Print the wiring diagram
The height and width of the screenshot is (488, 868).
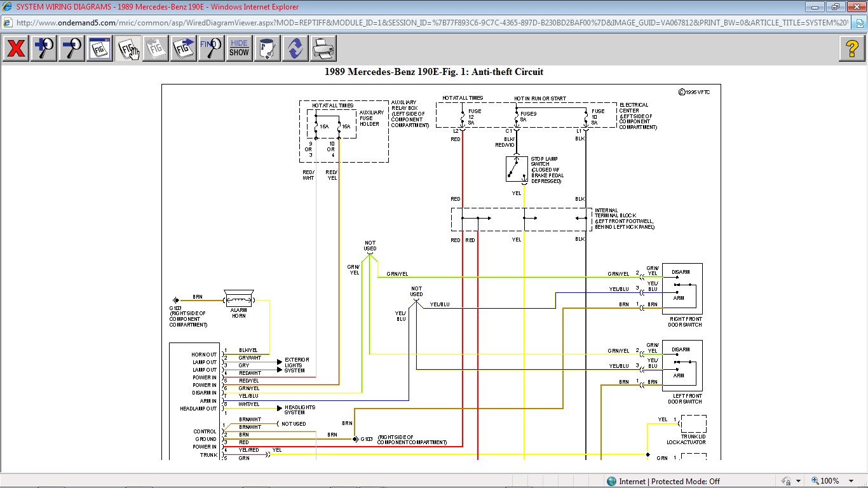coord(323,48)
